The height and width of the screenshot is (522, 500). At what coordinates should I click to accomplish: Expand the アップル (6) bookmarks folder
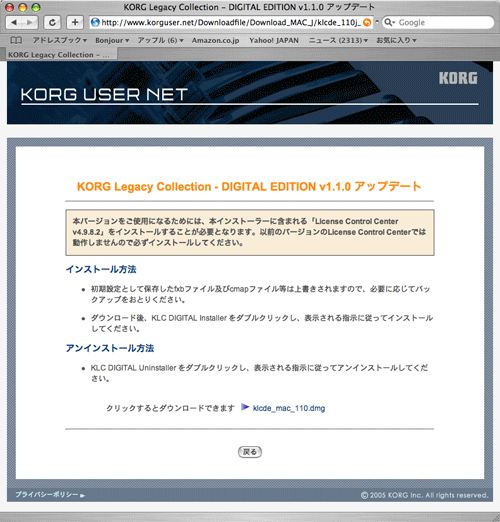160,40
